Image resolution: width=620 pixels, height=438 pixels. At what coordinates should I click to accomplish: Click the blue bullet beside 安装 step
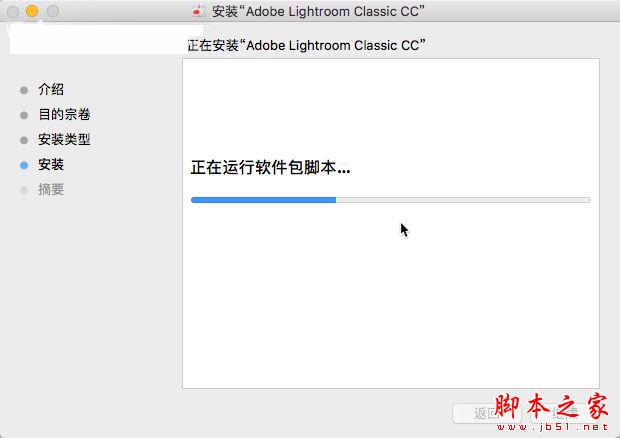[x=24, y=165]
